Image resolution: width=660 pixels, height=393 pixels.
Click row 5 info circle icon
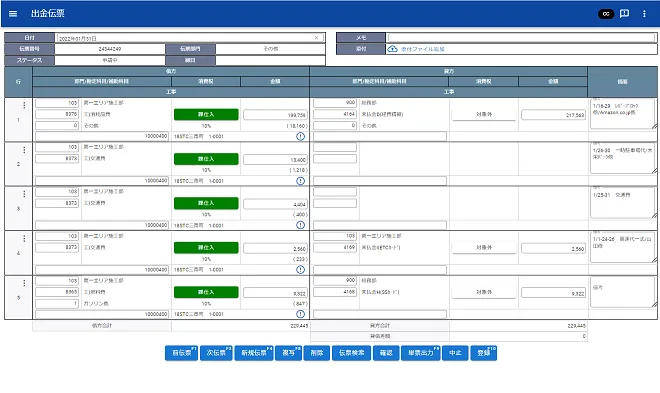point(300,314)
